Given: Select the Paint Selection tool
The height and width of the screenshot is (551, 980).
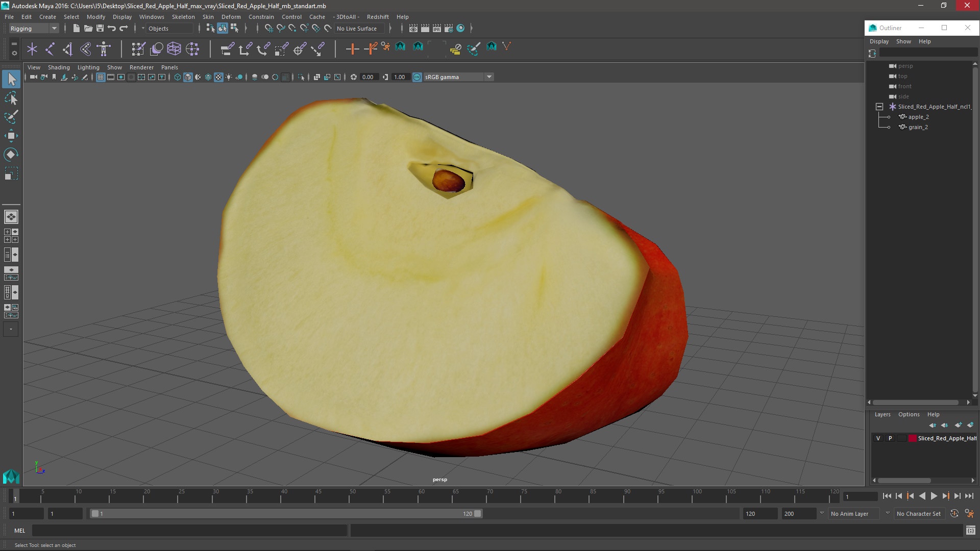Looking at the screenshot, I should click(x=11, y=117).
